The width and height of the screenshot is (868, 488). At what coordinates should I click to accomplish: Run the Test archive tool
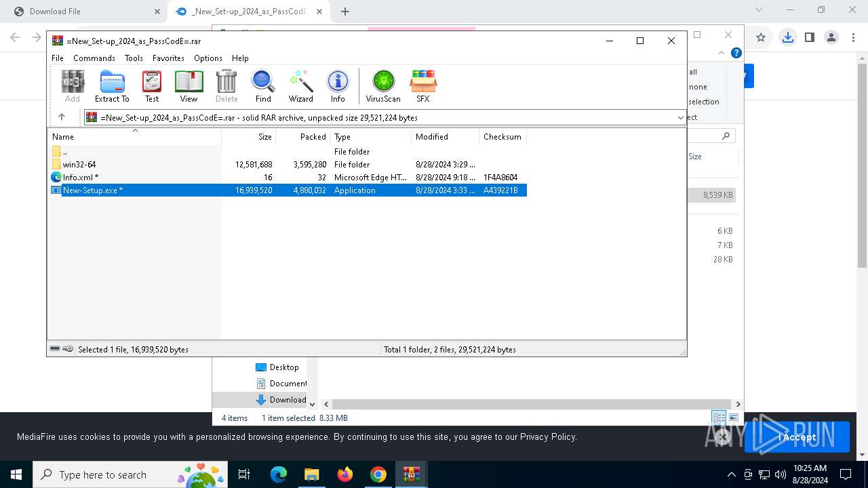(x=152, y=86)
